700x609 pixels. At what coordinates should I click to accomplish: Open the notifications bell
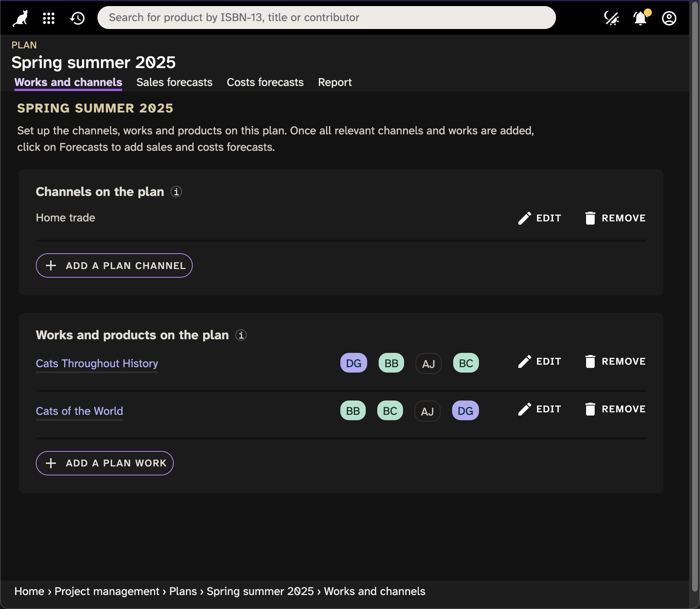(x=641, y=18)
